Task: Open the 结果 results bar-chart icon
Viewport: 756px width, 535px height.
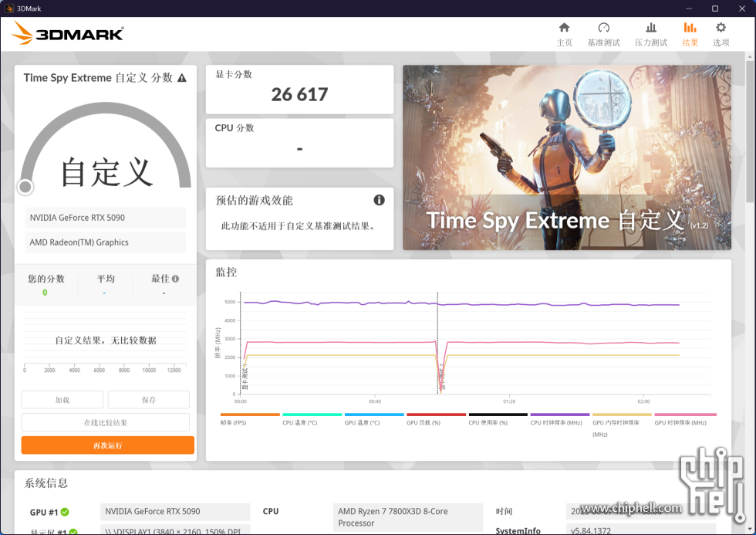Action: click(690, 28)
